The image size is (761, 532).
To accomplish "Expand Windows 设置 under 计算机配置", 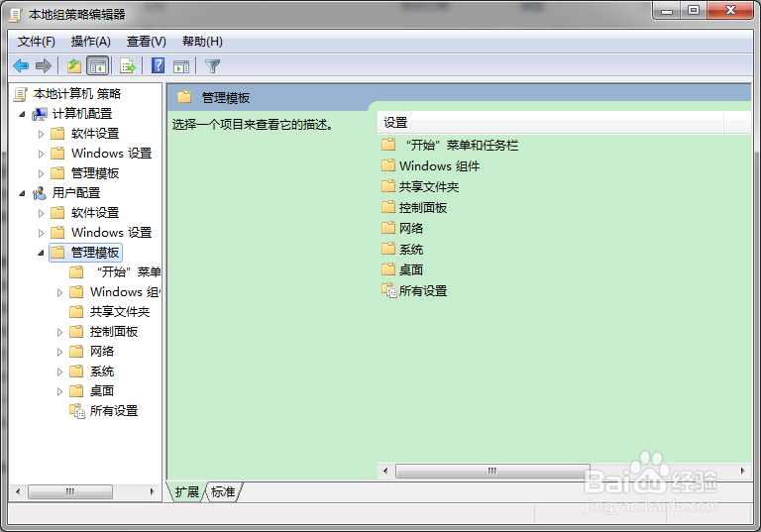I will tap(42, 154).
